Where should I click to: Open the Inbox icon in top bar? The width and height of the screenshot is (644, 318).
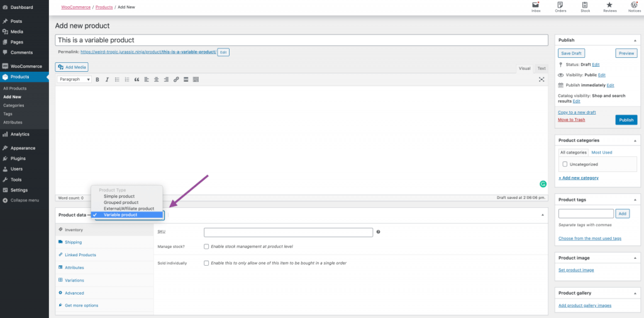click(536, 7)
